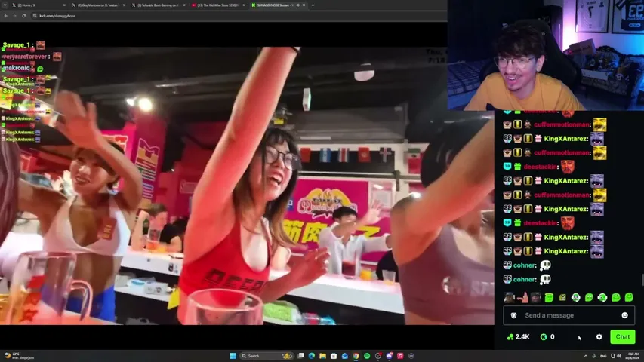Click the shield identity icon in chat input
This screenshot has height=362, width=644.
[x=513, y=315]
